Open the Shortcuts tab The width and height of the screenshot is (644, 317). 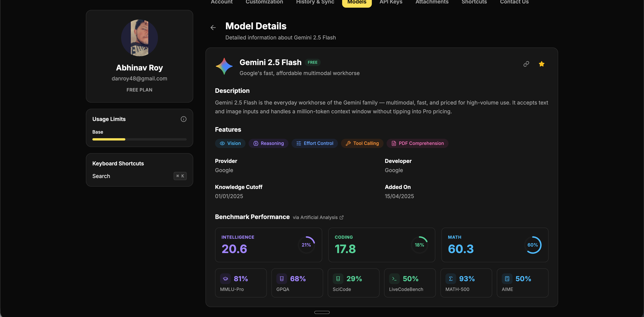point(474,2)
